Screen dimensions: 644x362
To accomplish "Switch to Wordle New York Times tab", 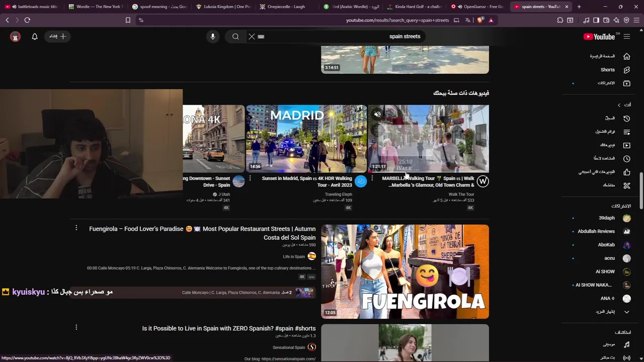I will [96, 7].
